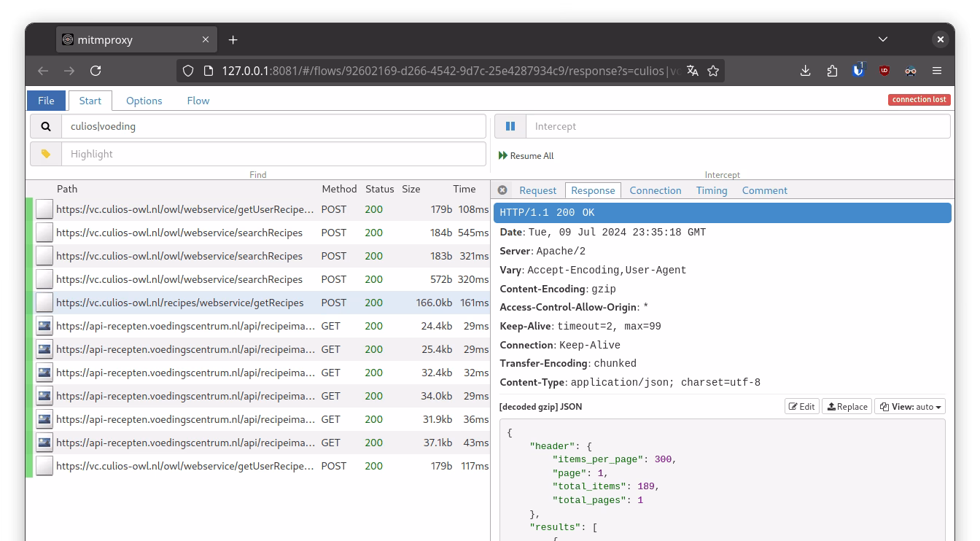The height and width of the screenshot is (541, 980).
Task: Click the Edit button for the response body
Action: pyautogui.click(x=801, y=407)
